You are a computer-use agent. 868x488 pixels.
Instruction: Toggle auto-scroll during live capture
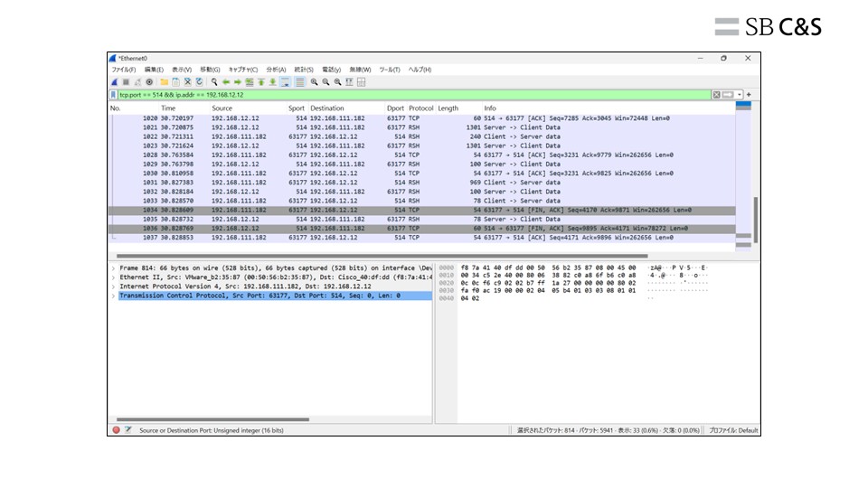point(285,82)
